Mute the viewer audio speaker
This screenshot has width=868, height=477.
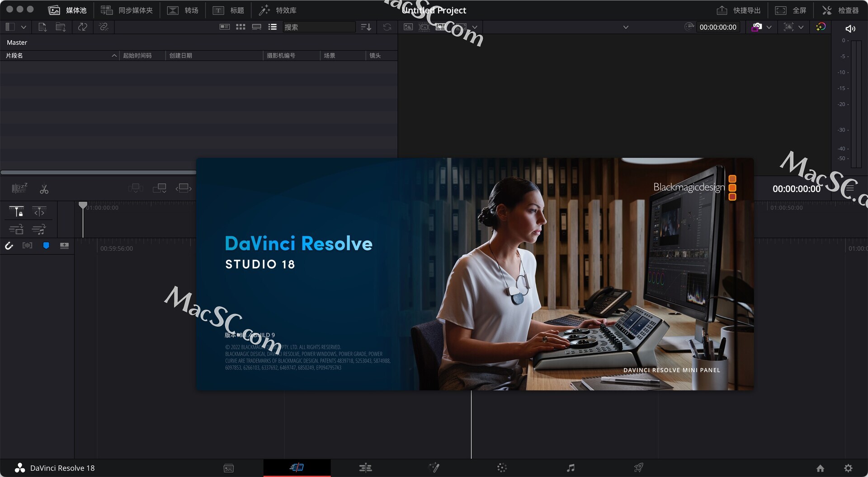[850, 28]
